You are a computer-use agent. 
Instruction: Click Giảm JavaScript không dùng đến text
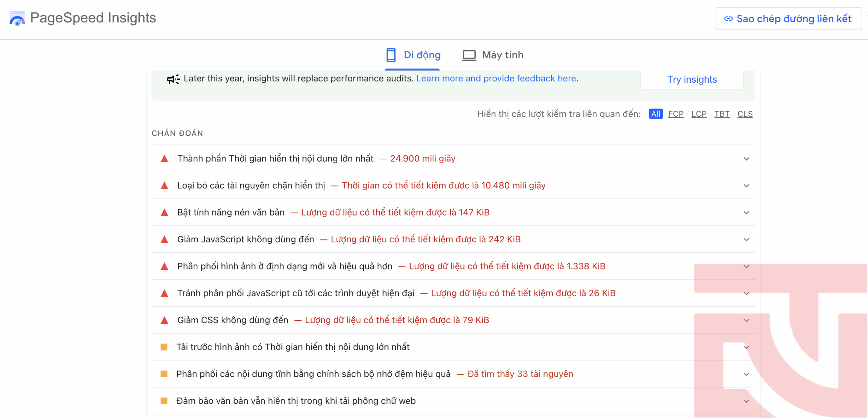[246, 239]
